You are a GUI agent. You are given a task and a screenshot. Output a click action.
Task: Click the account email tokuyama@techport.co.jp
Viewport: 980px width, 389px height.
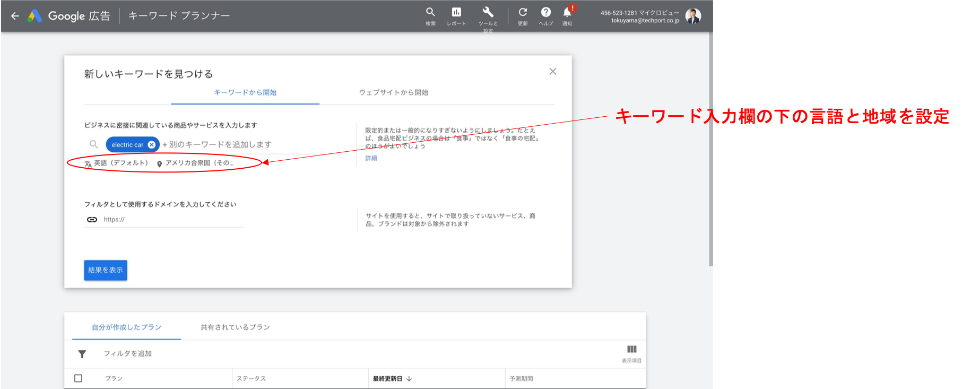tap(645, 21)
